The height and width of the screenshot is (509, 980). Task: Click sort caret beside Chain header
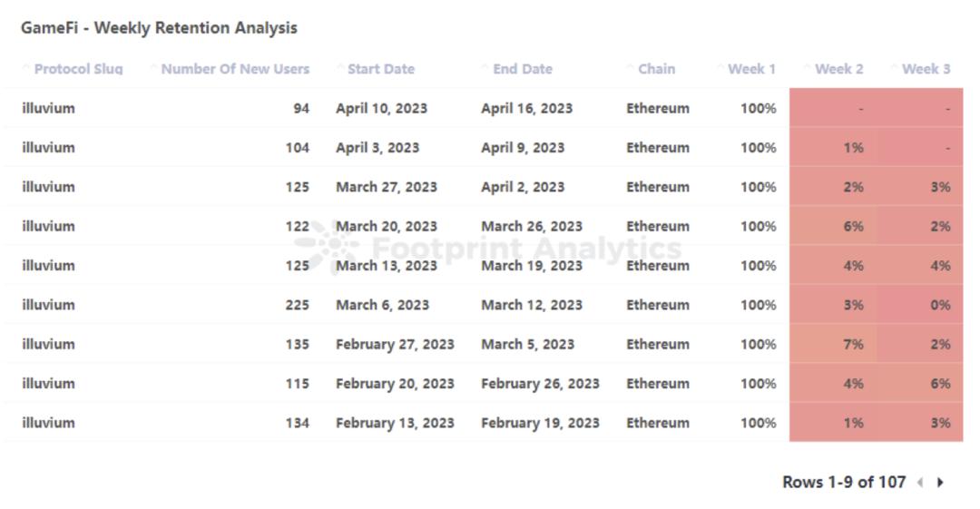point(630,69)
